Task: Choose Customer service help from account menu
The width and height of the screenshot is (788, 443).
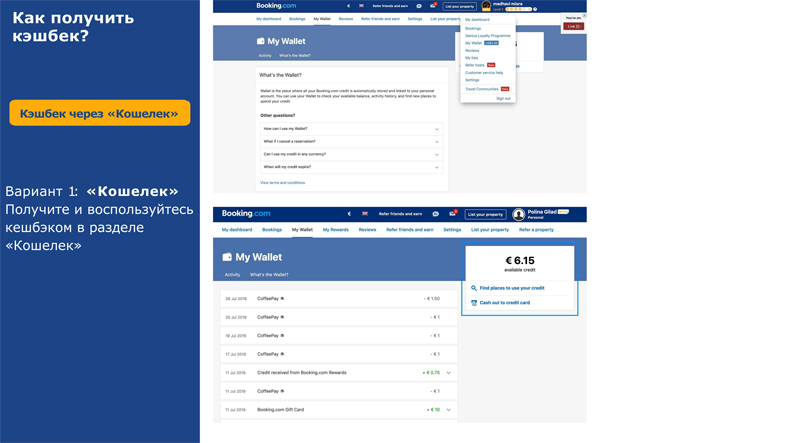Action: [x=484, y=73]
